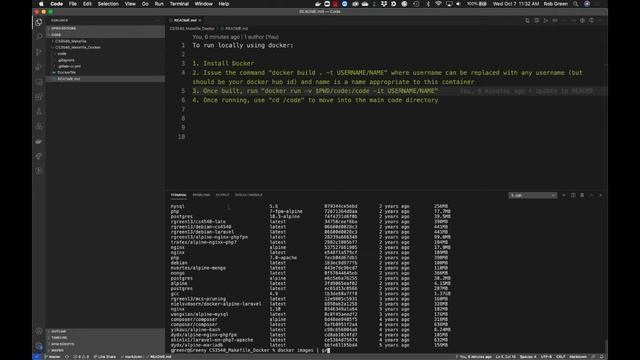Switch to the Problems panel tab
The width and height of the screenshot is (640, 360).
click(201, 195)
